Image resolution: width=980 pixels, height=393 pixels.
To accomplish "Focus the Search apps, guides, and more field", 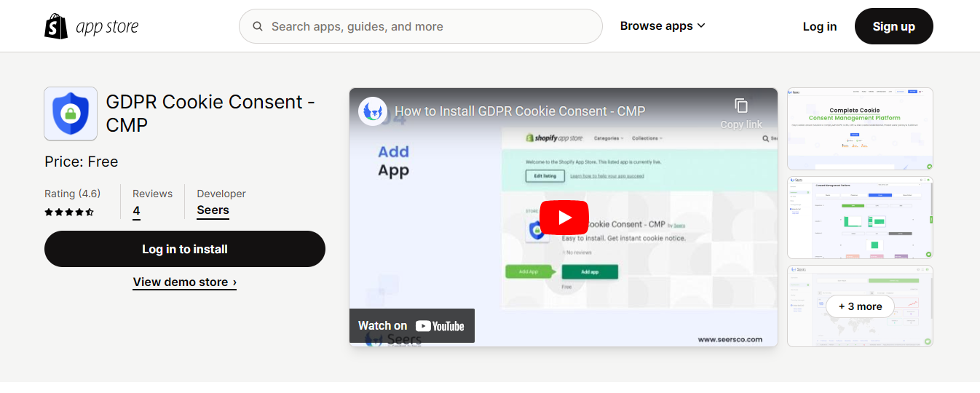I will [420, 26].
